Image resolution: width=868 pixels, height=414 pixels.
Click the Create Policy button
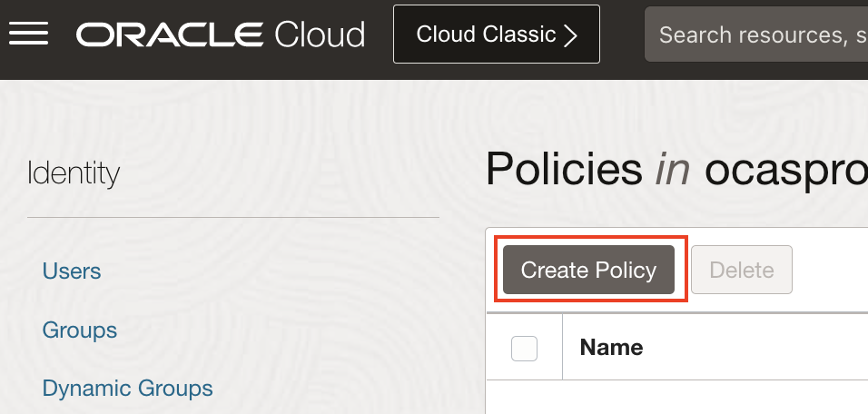click(588, 270)
